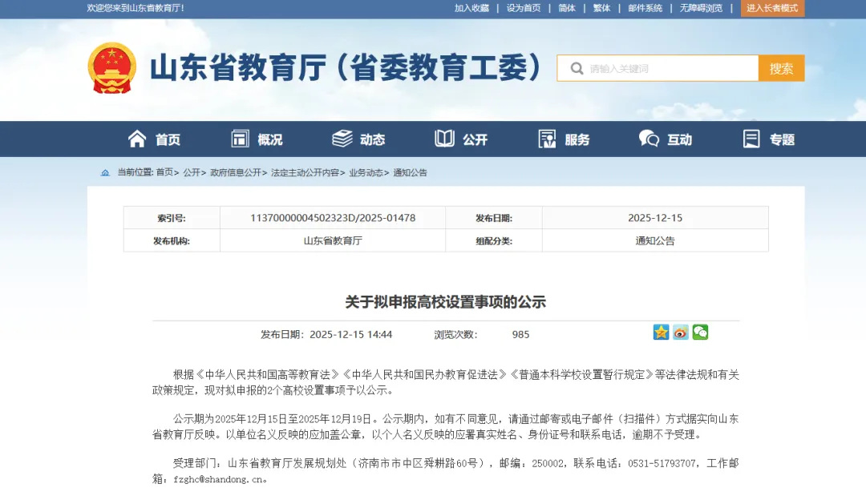Viewport: 866px width, 504px height.
Task: Click inside the keyword search input field
Action: coord(666,68)
